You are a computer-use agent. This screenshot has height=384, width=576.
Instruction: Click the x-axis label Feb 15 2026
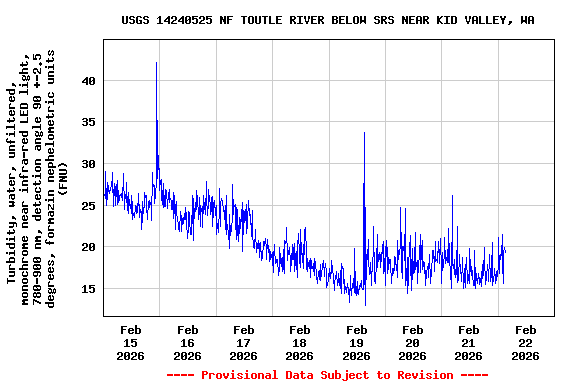(x=130, y=343)
